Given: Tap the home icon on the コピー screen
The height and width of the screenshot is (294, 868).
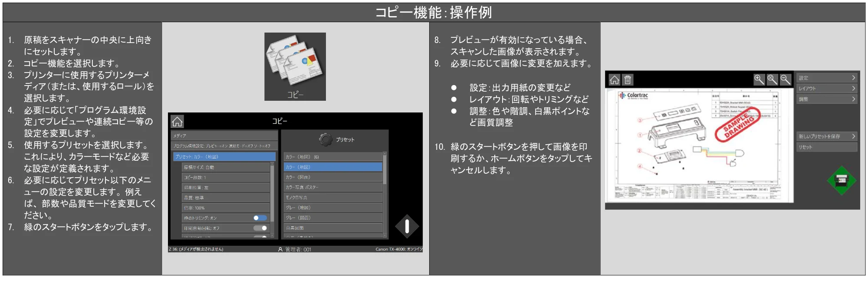Looking at the screenshot, I should tap(177, 121).
